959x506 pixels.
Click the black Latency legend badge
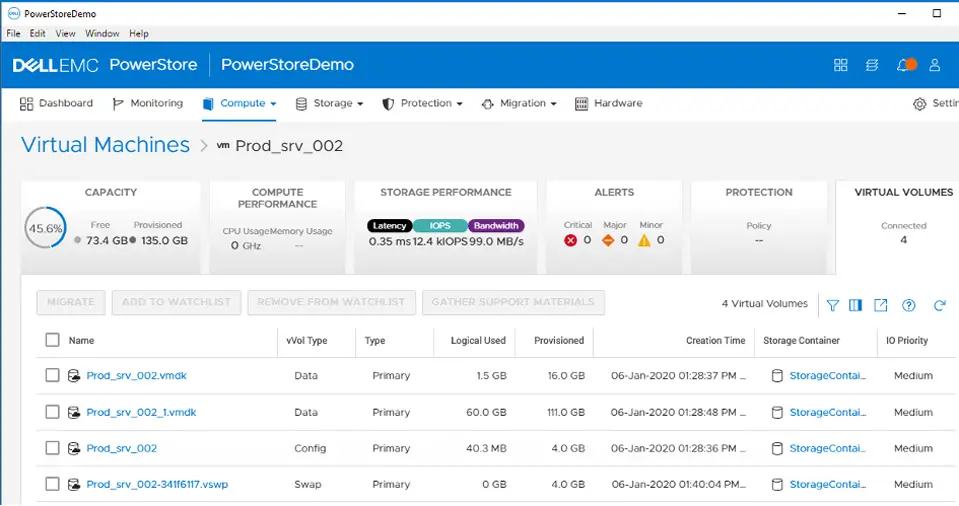tap(390, 226)
